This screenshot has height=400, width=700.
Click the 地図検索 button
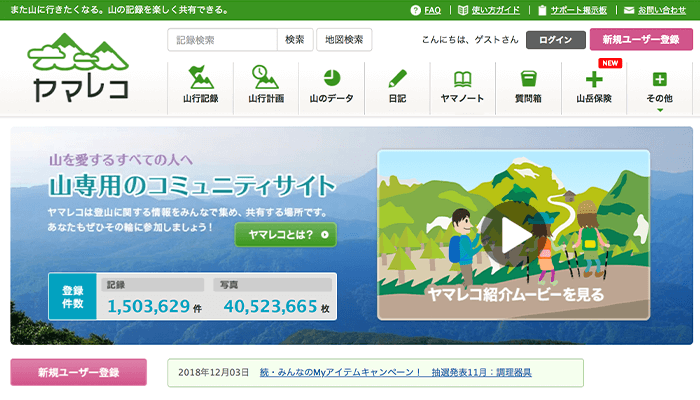pos(344,40)
